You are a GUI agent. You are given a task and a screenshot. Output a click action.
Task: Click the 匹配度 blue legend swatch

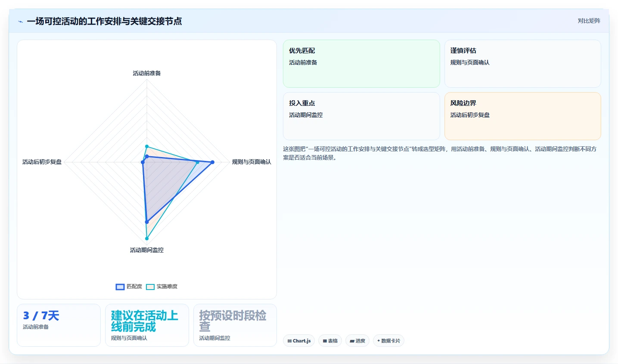click(120, 287)
